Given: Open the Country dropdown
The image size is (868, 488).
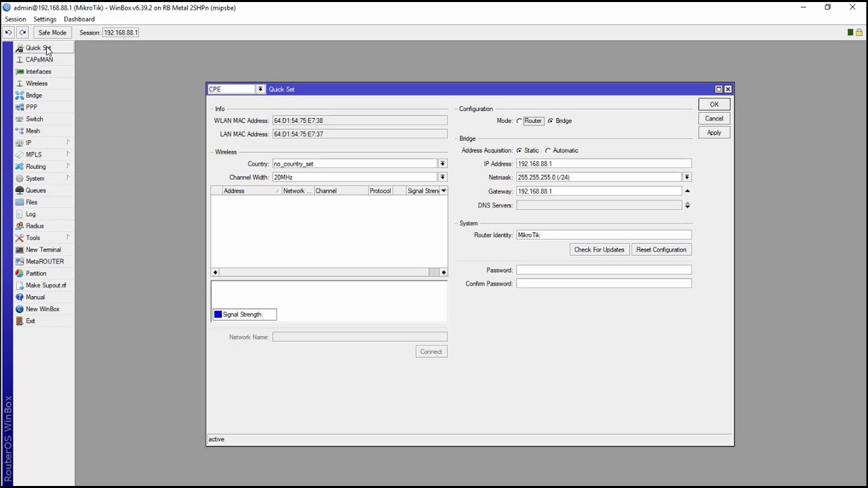Looking at the screenshot, I should click(442, 164).
